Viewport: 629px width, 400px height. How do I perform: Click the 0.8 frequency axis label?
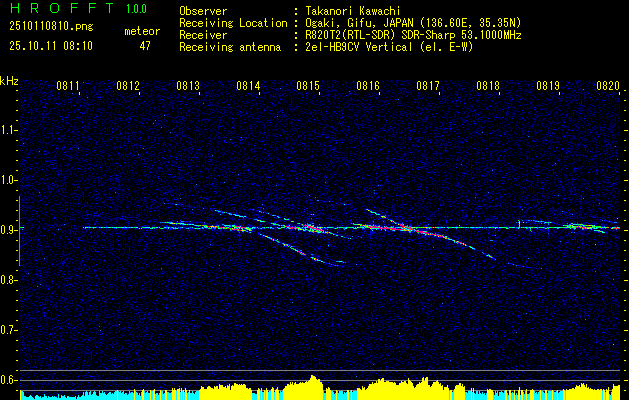pos(8,280)
